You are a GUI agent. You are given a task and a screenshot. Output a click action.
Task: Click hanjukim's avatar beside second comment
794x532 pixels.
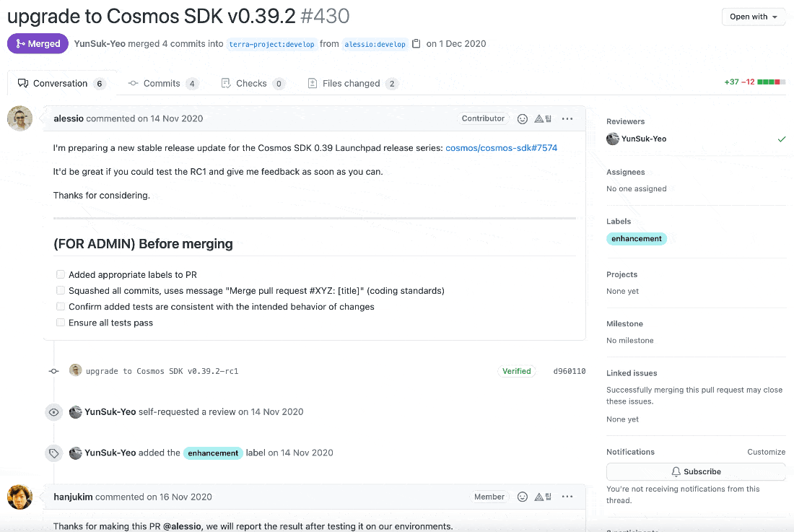[19, 497]
